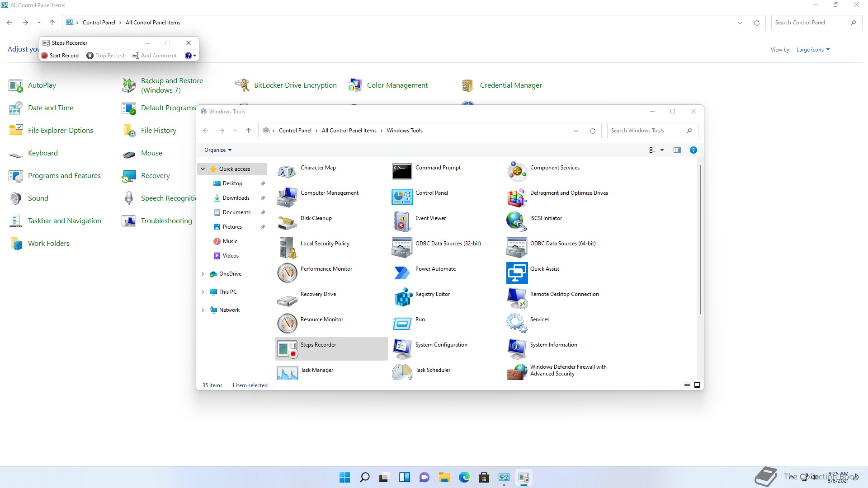868x488 pixels.
Task: Toggle the preview pane button in Windows Tools
Action: [x=677, y=150]
